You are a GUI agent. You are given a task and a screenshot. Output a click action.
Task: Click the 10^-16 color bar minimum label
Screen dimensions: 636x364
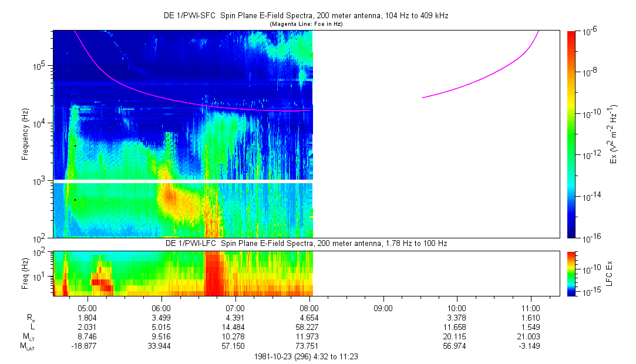click(590, 238)
